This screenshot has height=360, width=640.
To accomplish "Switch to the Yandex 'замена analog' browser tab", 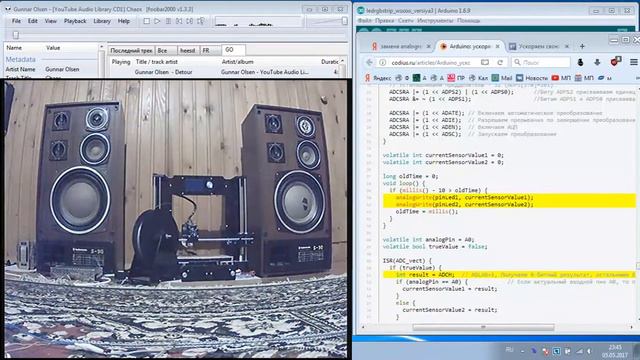I will pos(401,47).
